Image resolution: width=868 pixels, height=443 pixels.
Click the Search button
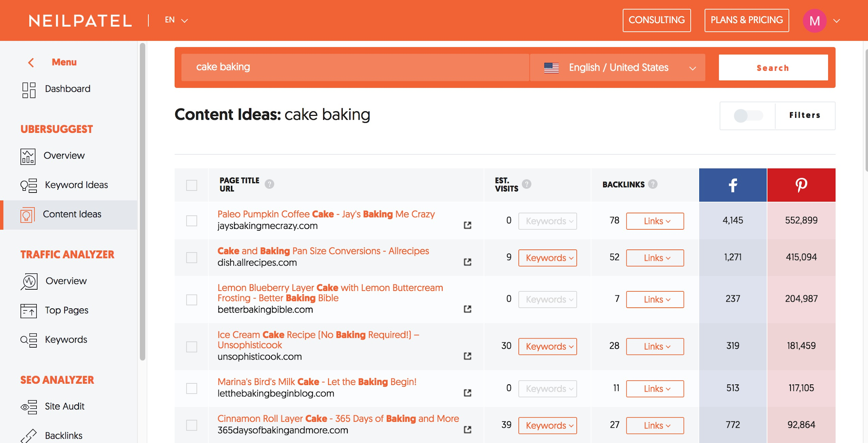(x=773, y=68)
